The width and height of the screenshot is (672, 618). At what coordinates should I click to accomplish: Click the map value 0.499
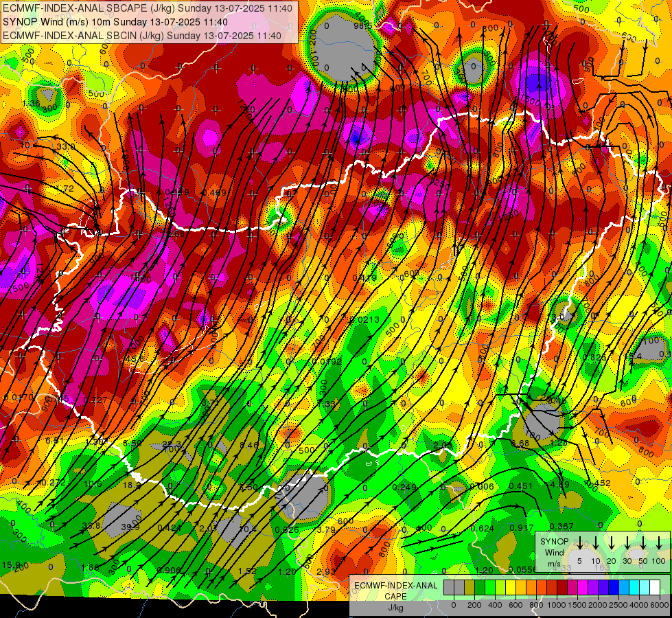[214, 192]
